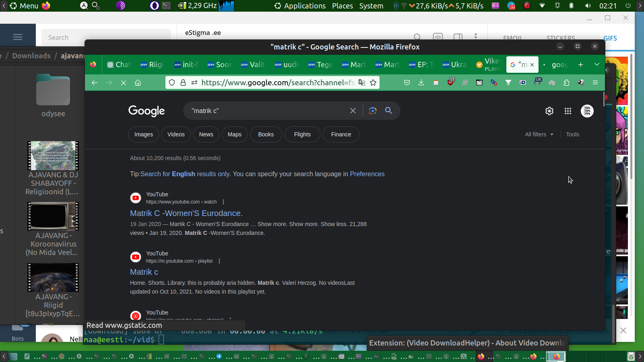Click the uBlock Origin extension icon

[450, 82]
